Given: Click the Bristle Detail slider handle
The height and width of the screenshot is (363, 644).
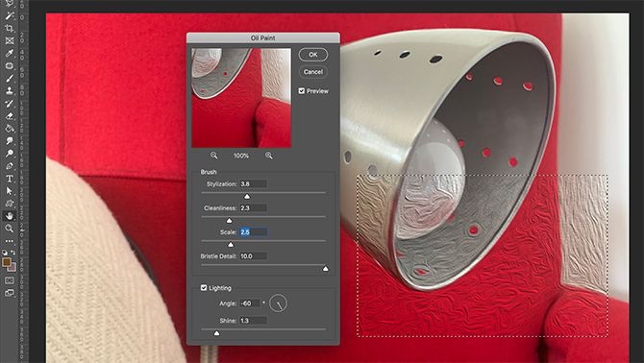Looking at the screenshot, I should (x=325, y=269).
